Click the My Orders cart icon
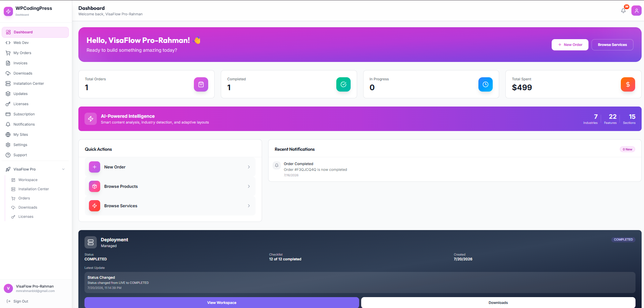 pyautogui.click(x=8, y=53)
